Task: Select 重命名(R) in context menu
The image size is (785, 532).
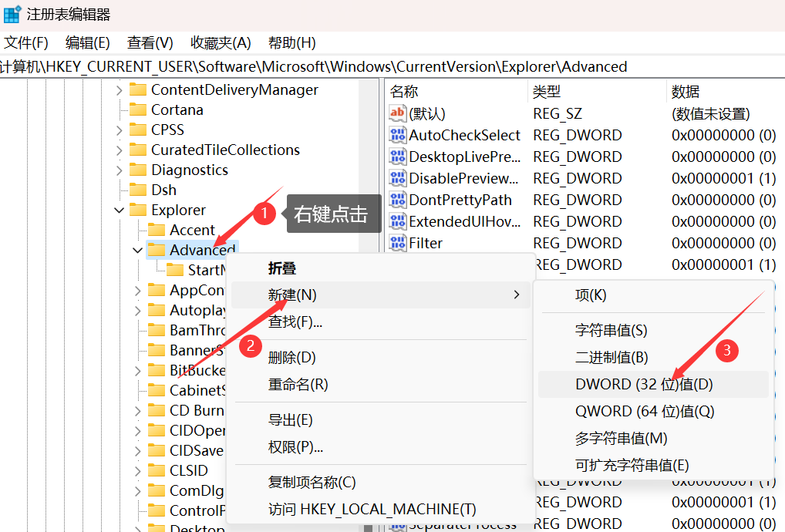Action: coord(298,384)
